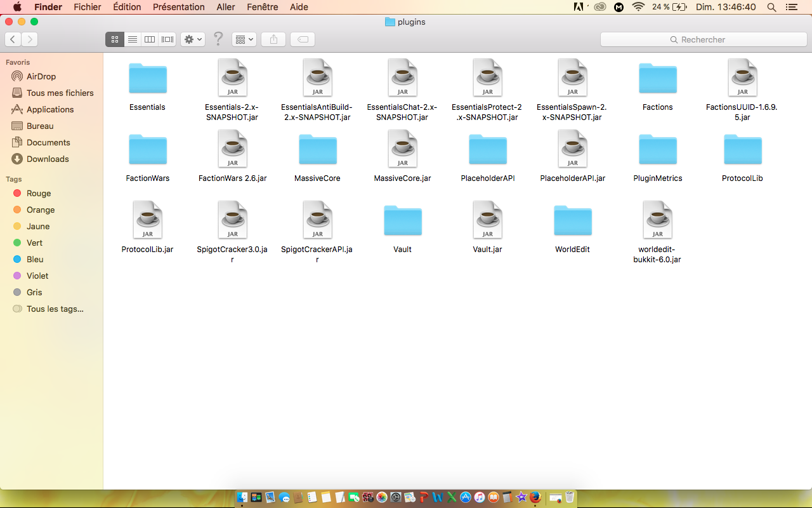This screenshot has width=812, height=508.
Task: Switch to icon view mode
Action: [x=114, y=39]
